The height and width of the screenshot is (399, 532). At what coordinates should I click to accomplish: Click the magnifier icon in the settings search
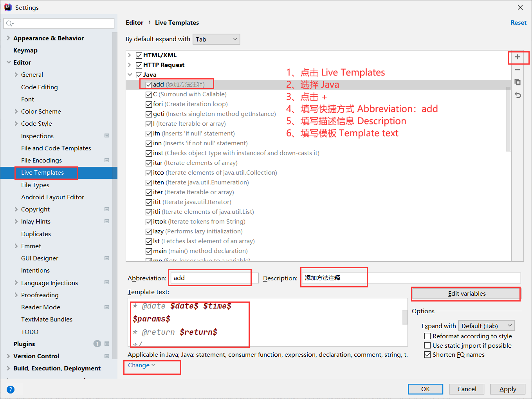[9, 23]
